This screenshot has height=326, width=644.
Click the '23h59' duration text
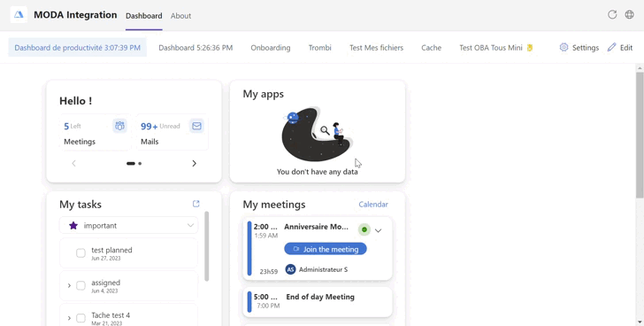(x=269, y=271)
